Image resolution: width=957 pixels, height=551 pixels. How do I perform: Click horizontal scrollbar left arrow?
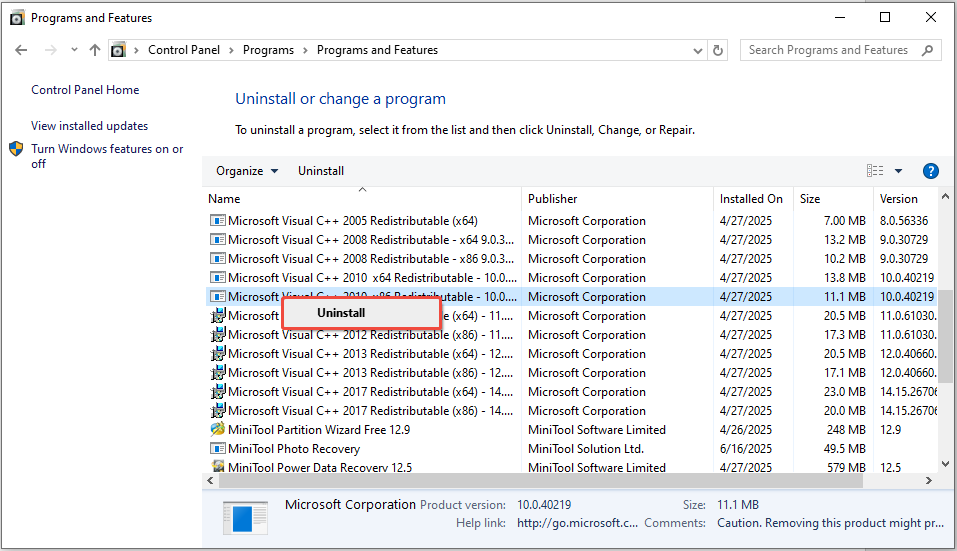211,481
